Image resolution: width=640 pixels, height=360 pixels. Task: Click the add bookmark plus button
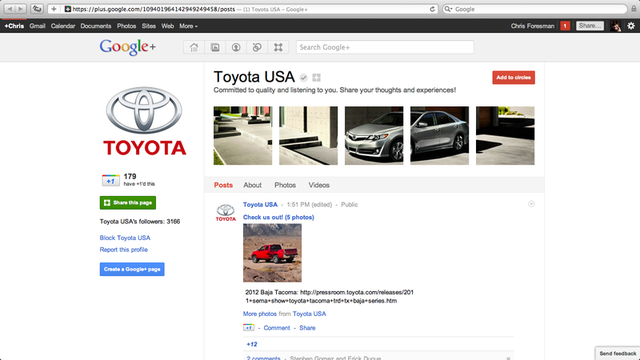click(53, 9)
